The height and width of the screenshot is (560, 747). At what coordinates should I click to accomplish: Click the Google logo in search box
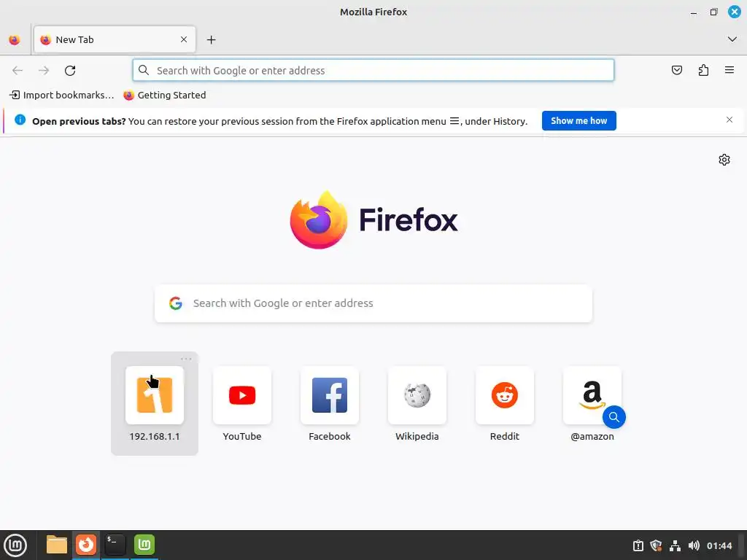pos(176,303)
